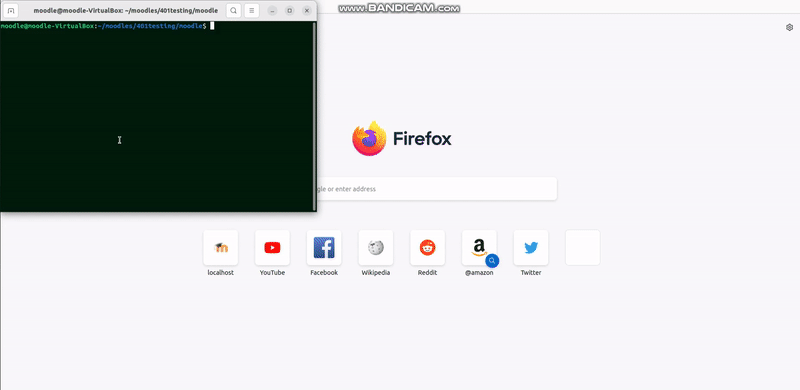Open the YouTube shortcut tile
The image size is (800, 390).
pyautogui.click(x=272, y=248)
